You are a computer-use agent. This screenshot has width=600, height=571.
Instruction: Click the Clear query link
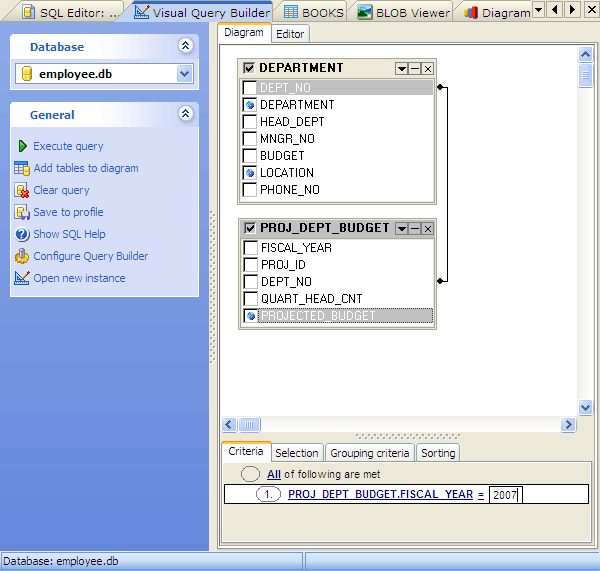(x=62, y=190)
